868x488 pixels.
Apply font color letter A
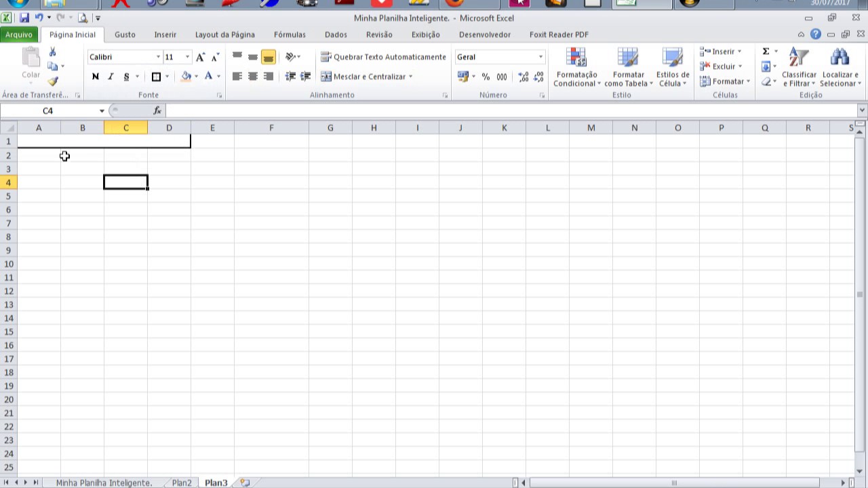[x=209, y=77]
